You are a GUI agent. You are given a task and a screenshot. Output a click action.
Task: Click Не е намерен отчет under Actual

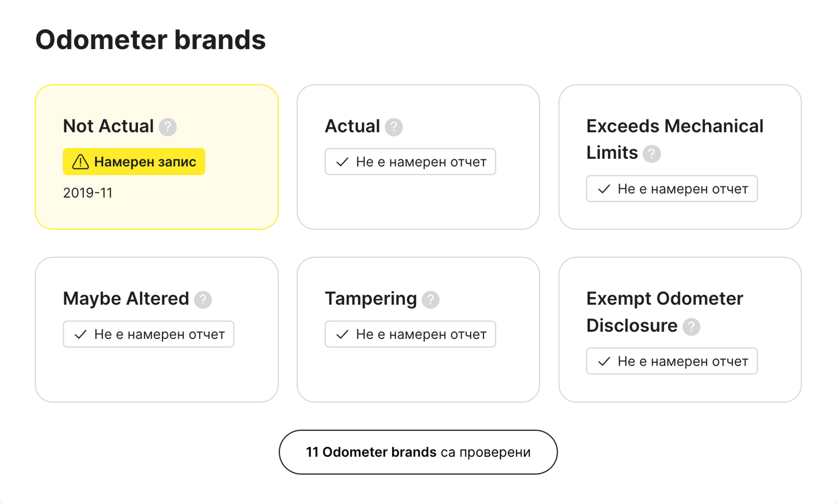(x=420, y=162)
